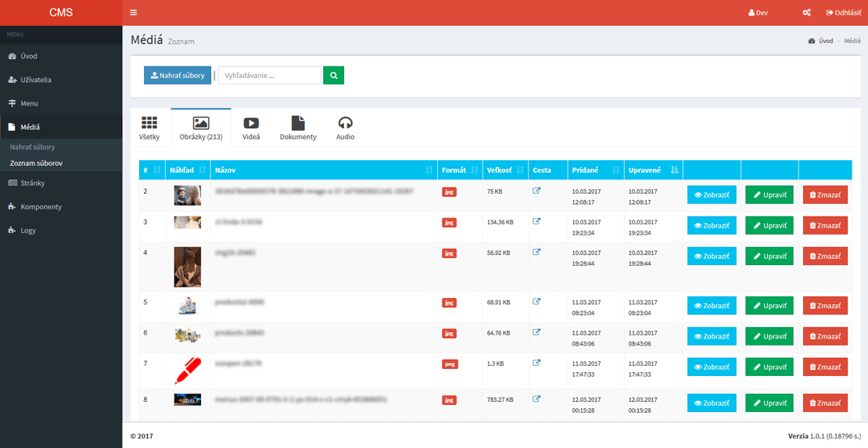Click the Dev user profile
The image size is (868, 448).
coord(758,13)
